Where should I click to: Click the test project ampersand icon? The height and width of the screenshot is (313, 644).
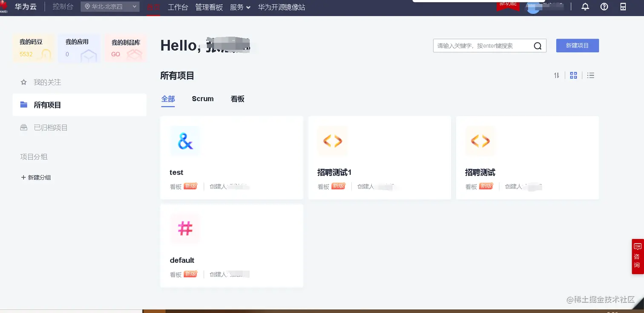pyautogui.click(x=185, y=141)
